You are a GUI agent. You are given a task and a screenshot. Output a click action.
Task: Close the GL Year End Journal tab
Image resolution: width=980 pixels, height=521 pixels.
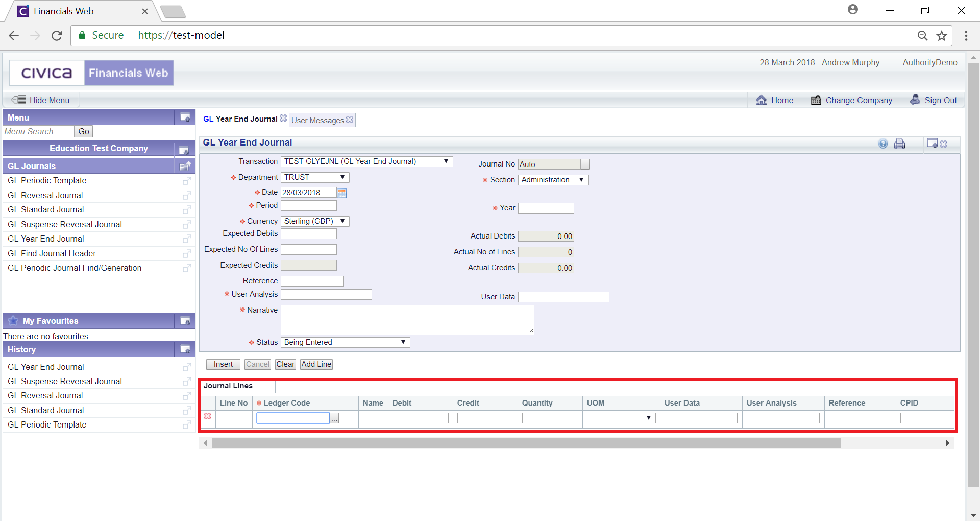coord(283,118)
